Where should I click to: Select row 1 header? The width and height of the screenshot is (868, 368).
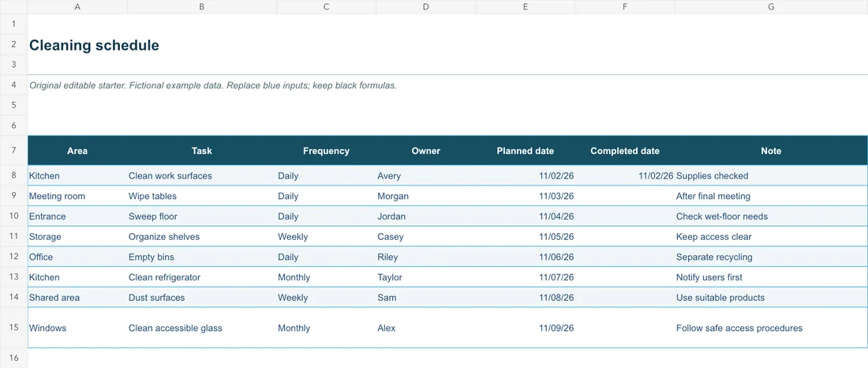tap(14, 24)
